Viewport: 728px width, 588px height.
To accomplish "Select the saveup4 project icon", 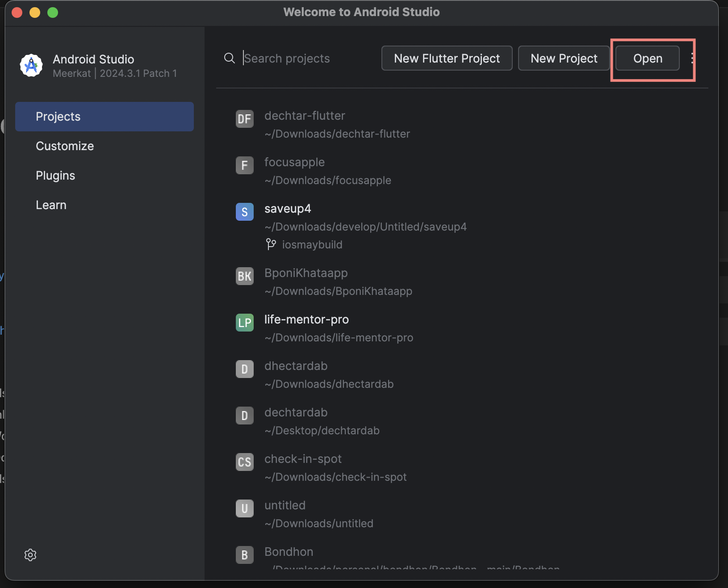I will point(245,212).
